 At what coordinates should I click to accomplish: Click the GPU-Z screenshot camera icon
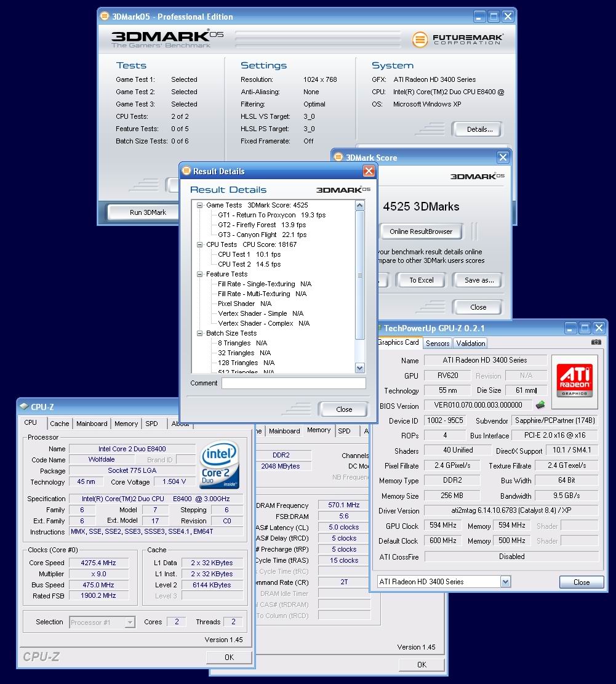coord(596,342)
